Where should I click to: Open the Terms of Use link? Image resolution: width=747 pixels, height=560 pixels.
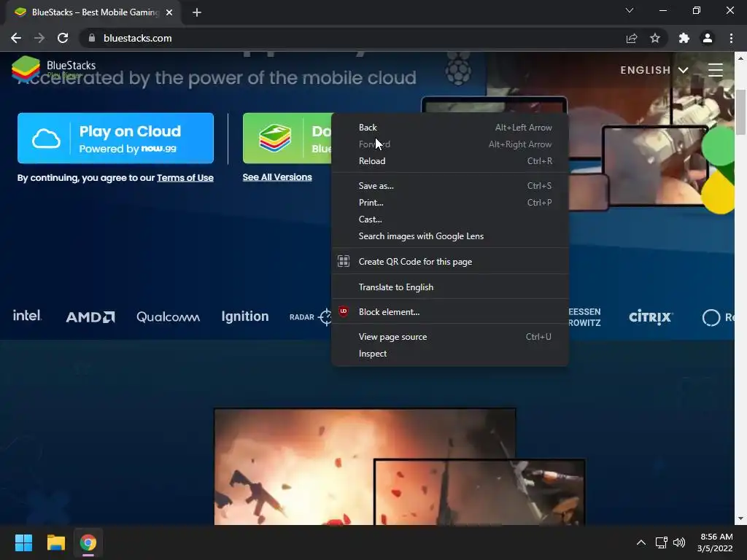[185, 178]
